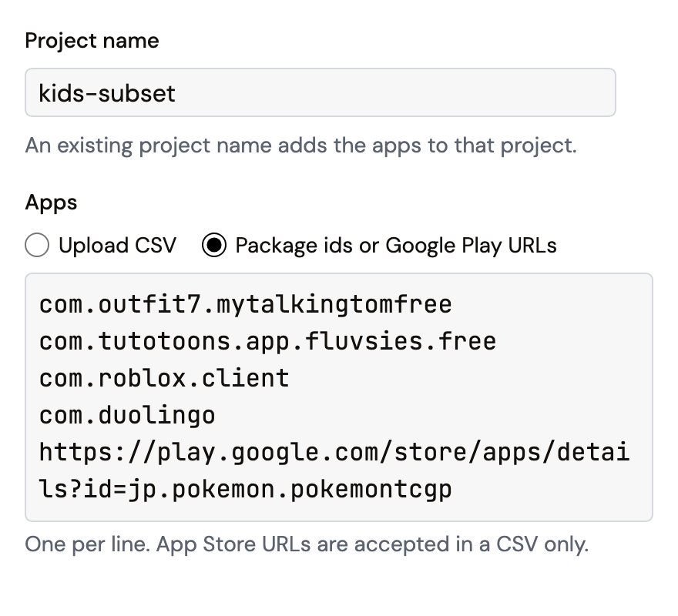Select Package ids or Google Play URLs option

click(214, 245)
